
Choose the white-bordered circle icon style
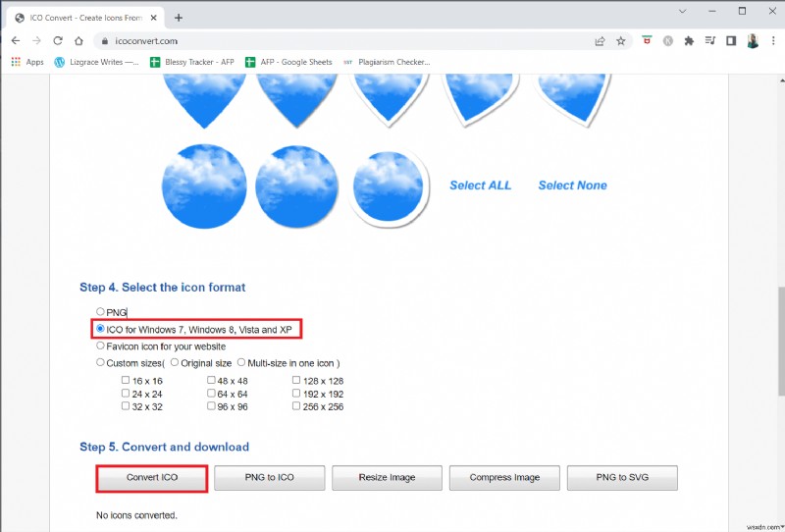(x=389, y=186)
